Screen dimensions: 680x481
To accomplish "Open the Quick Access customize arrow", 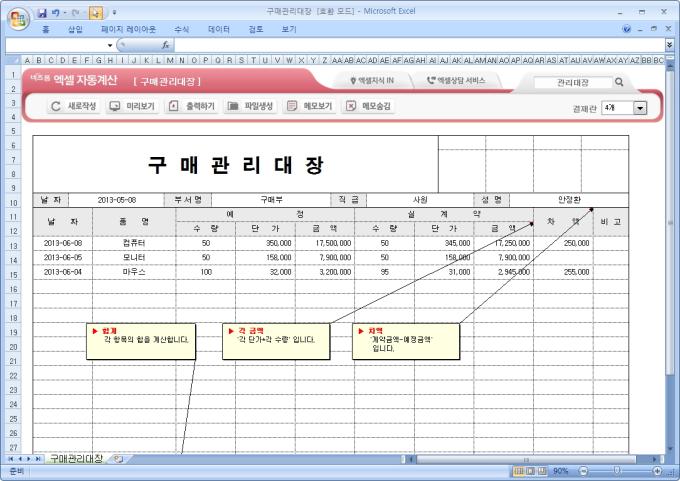I will click(x=114, y=13).
